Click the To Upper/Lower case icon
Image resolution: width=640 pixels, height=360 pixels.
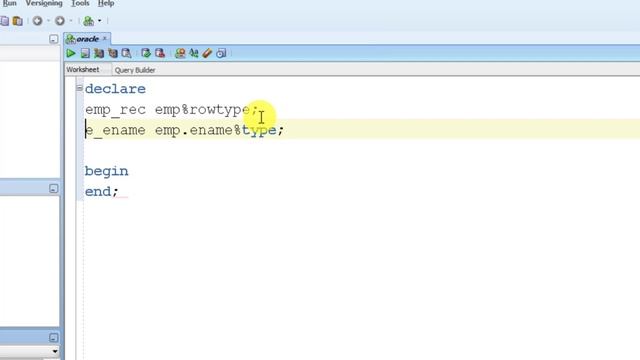point(193,53)
